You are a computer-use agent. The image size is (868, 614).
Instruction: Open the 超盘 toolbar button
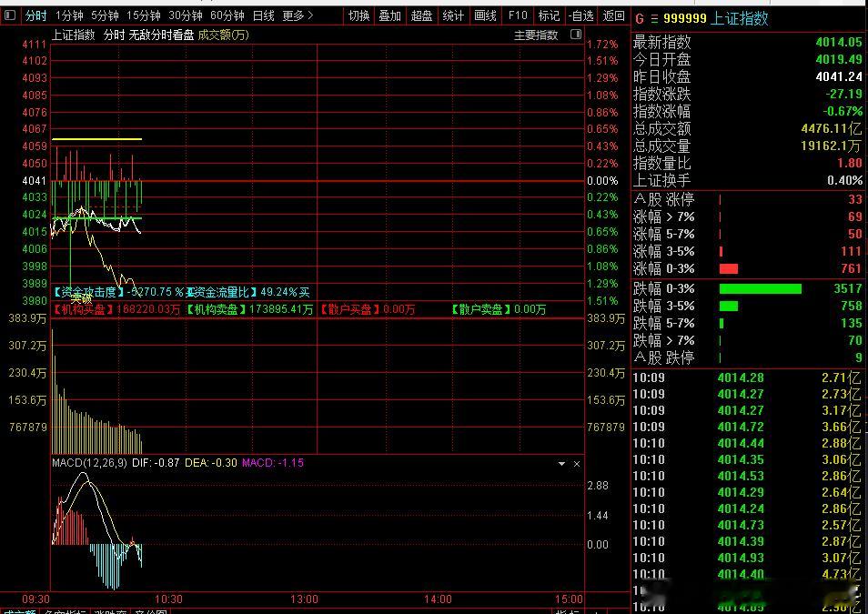tap(421, 16)
